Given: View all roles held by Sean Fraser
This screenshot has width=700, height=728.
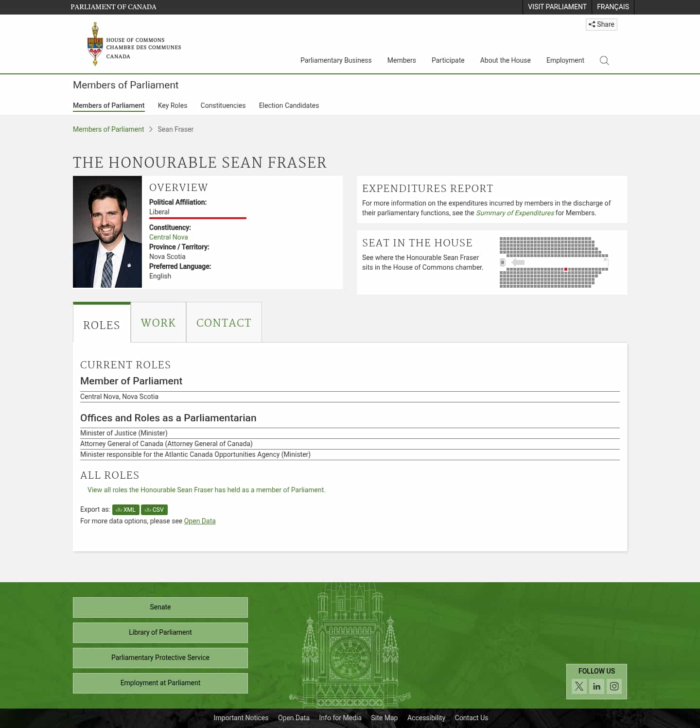Looking at the screenshot, I should coord(206,490).
